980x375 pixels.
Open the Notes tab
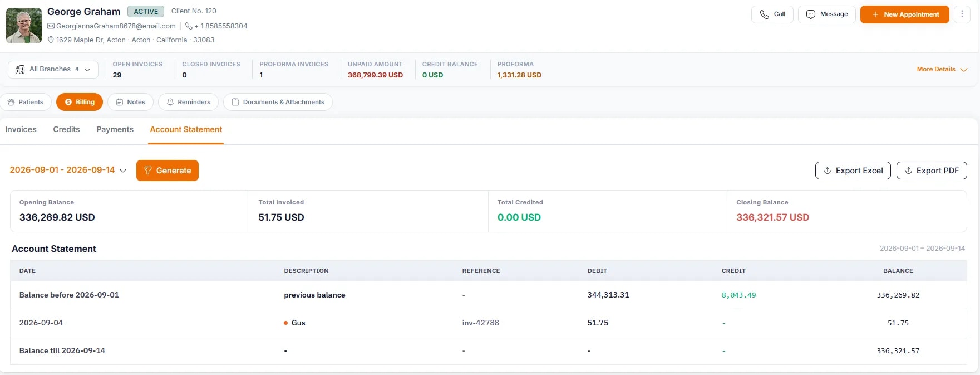point(131,102)
